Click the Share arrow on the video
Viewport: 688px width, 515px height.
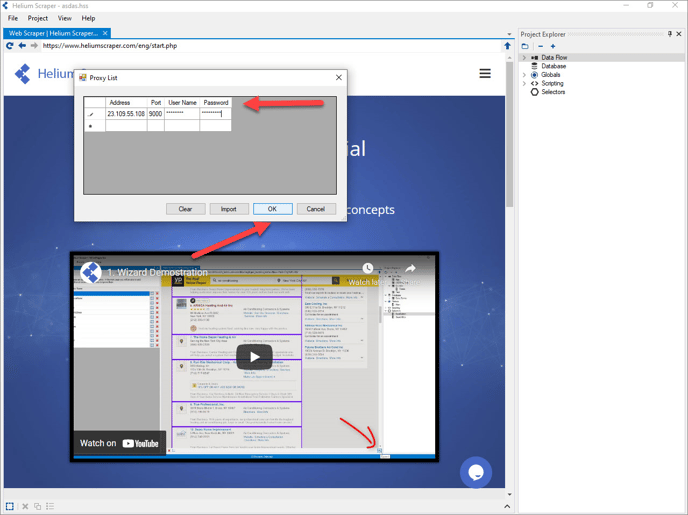pyautogui.click(x=410, y=269)
